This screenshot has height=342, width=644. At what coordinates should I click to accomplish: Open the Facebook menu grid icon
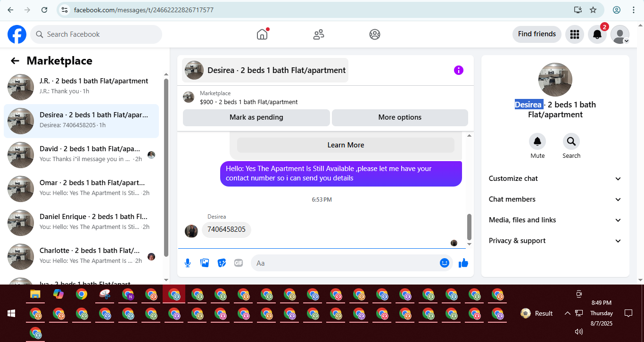(x=574, y=34)
